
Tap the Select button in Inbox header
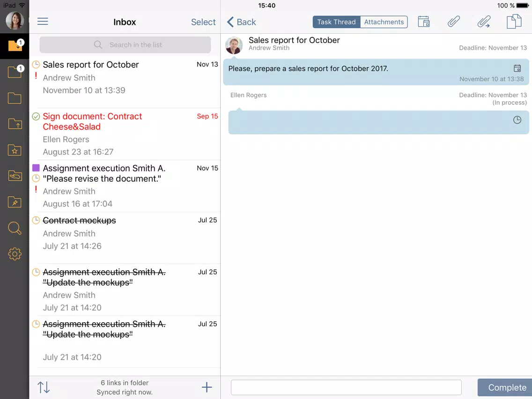[203, 22]
